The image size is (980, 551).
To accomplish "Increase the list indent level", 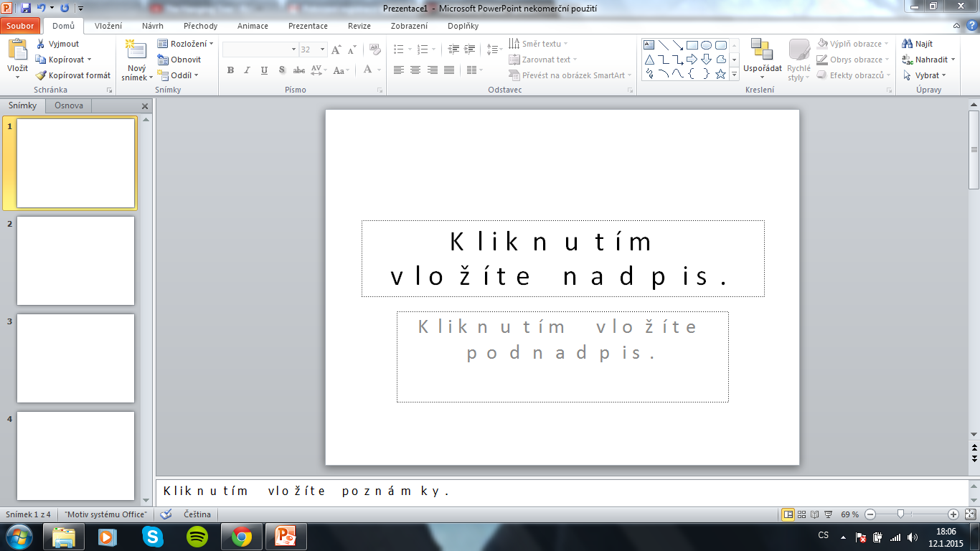I will (x=470, y=50).
